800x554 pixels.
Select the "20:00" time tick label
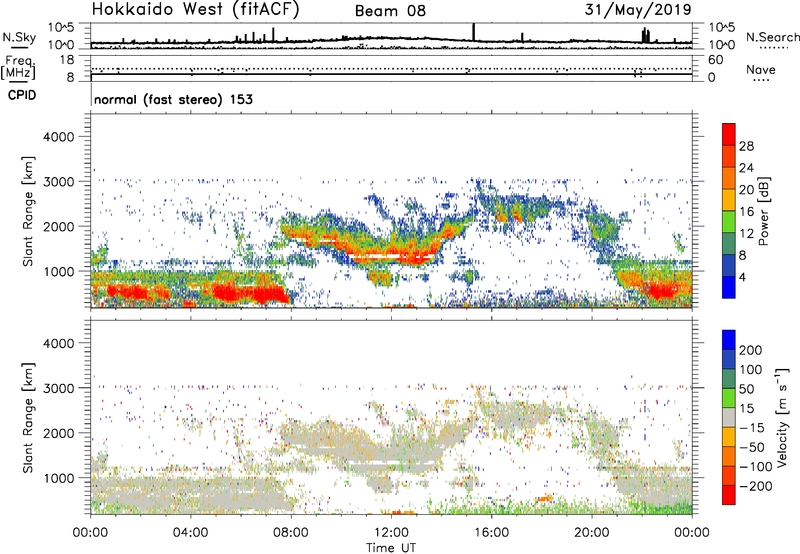(x=591, y=533)
